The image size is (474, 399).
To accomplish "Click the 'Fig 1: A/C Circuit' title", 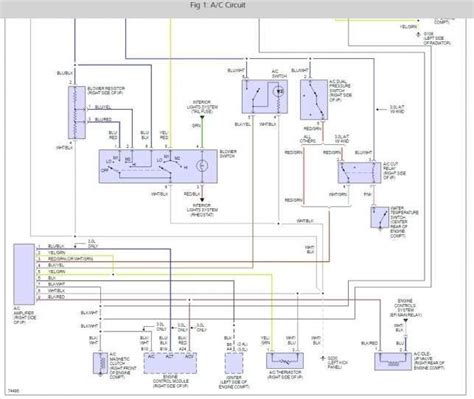I will [218, 5].
